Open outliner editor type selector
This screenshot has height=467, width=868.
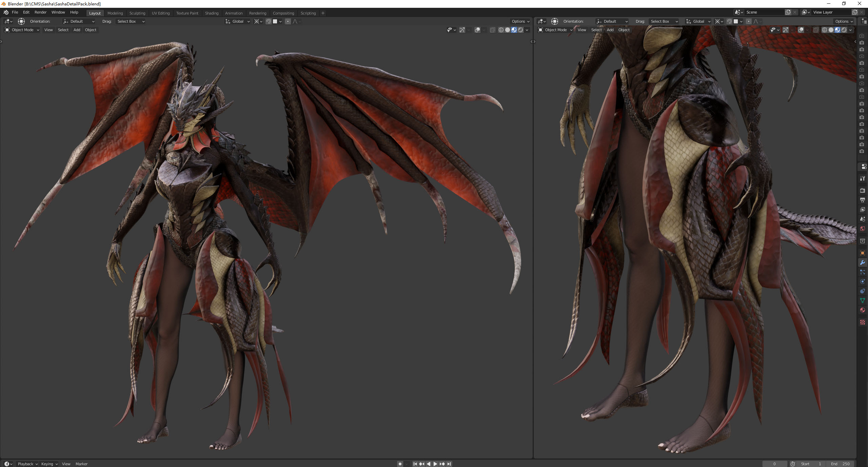pyautogui.click(x=864, y=21)
